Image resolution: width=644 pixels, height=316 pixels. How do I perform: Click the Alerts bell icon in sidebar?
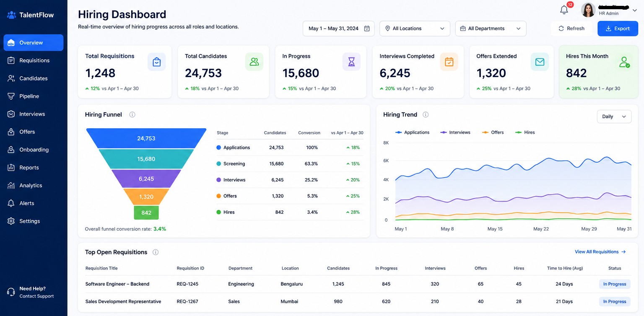[11, 203]
